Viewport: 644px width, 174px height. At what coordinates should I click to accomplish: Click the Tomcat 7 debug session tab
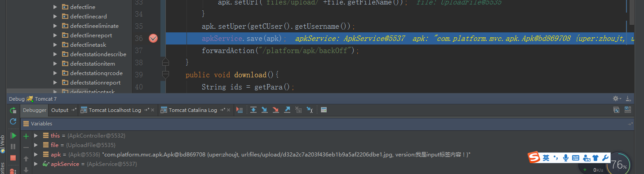[x=41, y=99]
